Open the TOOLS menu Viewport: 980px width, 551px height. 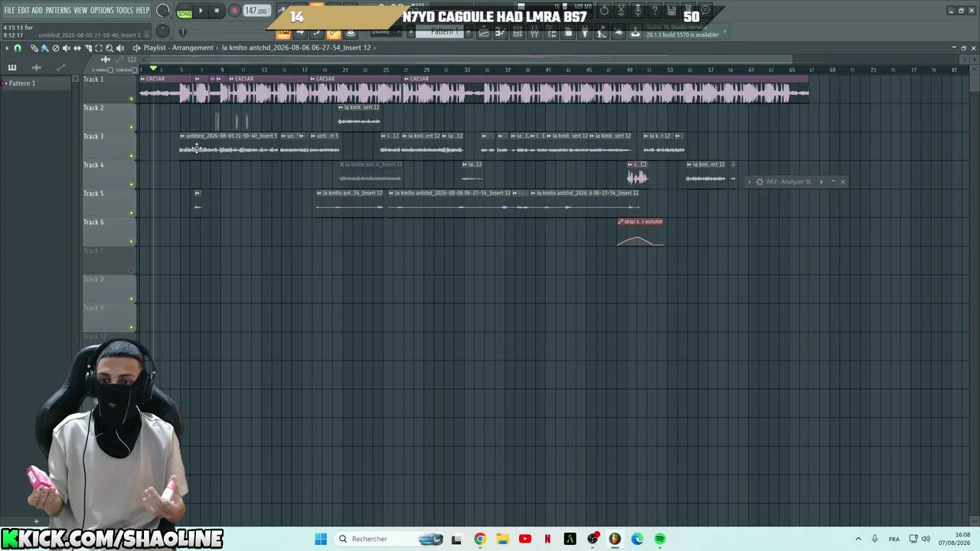(125, 11)
